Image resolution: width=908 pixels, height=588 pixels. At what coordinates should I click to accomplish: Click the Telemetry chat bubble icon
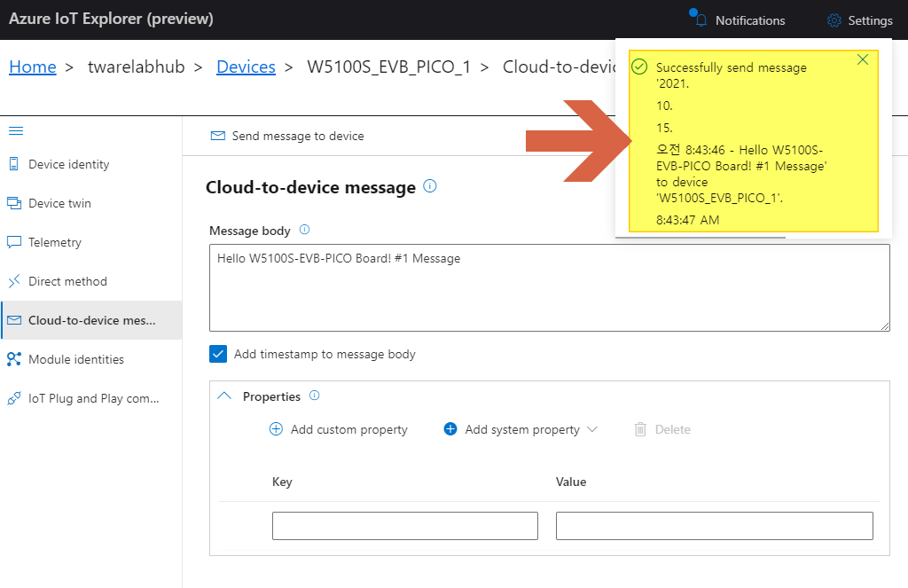[x=14, y=242]
